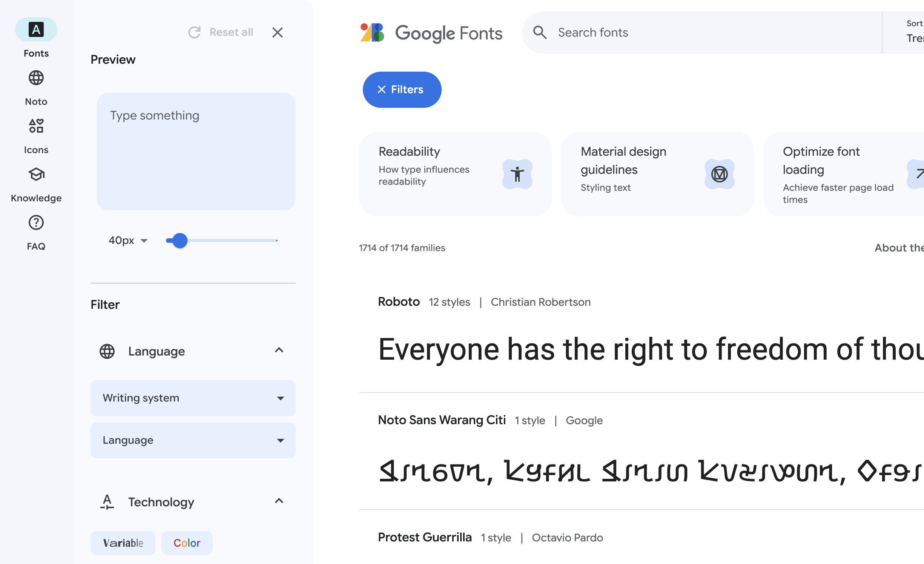Viewport: 924px width, 564px height.
Task: Click Reset all filters button
Action: [221, 32]
